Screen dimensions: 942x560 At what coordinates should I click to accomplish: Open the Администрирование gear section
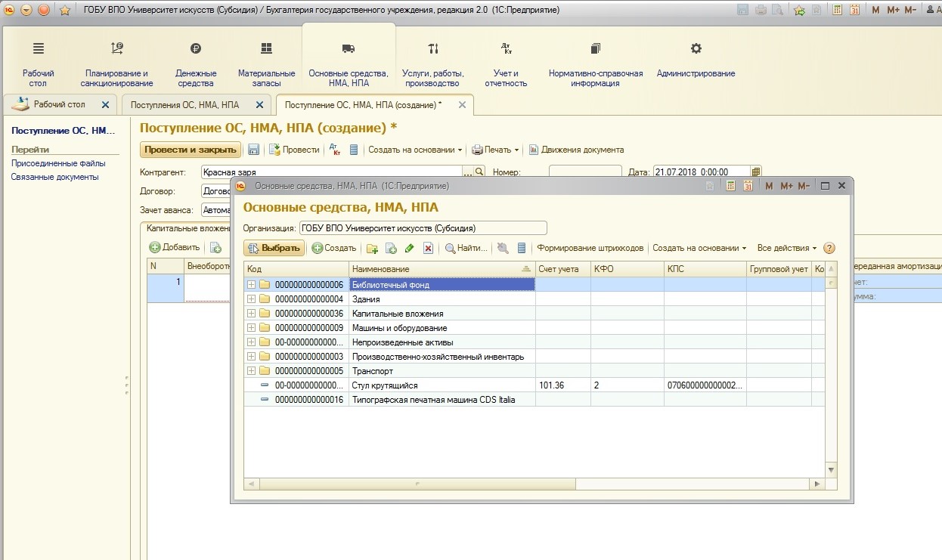(696, 60)
